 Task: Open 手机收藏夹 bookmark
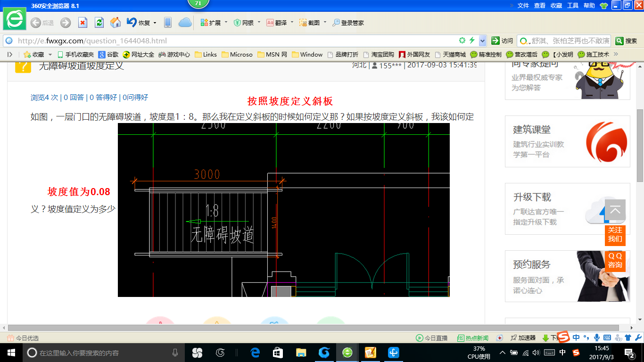coord(75,55)
